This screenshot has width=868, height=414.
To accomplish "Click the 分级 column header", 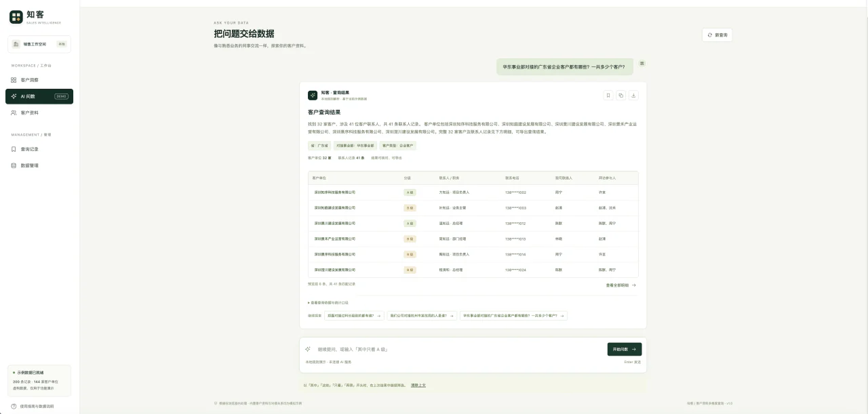I will point(408,178).
